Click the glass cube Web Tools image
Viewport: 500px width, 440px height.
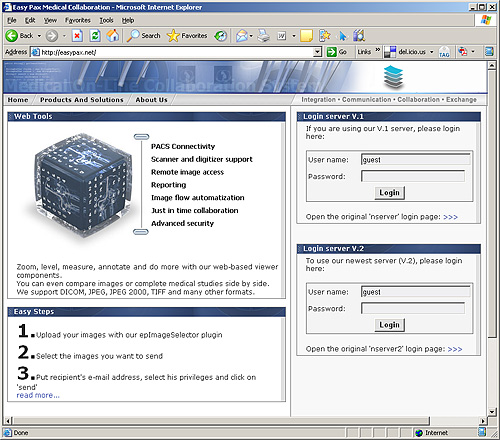click(83, 185)
